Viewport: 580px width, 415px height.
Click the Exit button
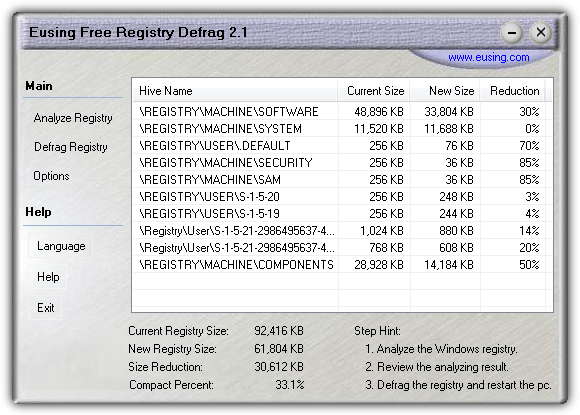pos(45,307)
